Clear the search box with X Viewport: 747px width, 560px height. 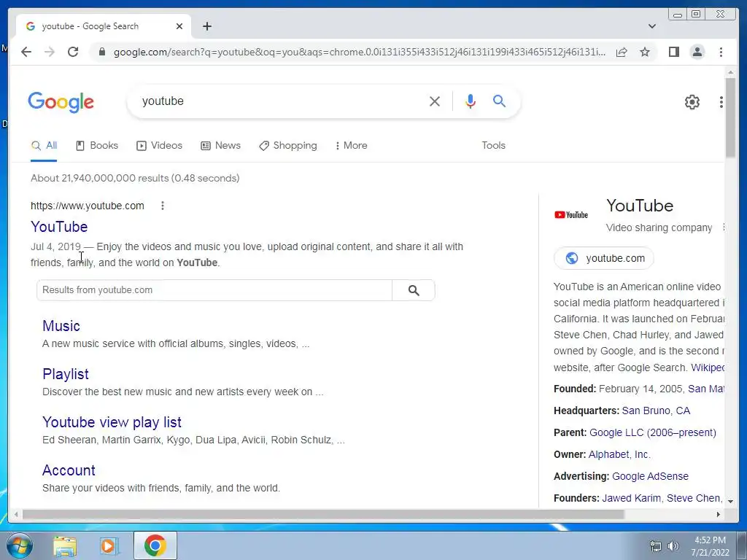point(435,101)
